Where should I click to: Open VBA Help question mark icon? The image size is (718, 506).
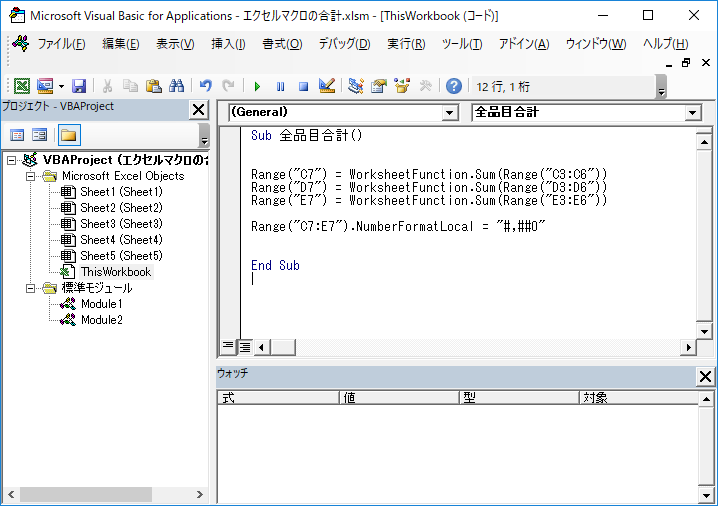pos(453,86)
